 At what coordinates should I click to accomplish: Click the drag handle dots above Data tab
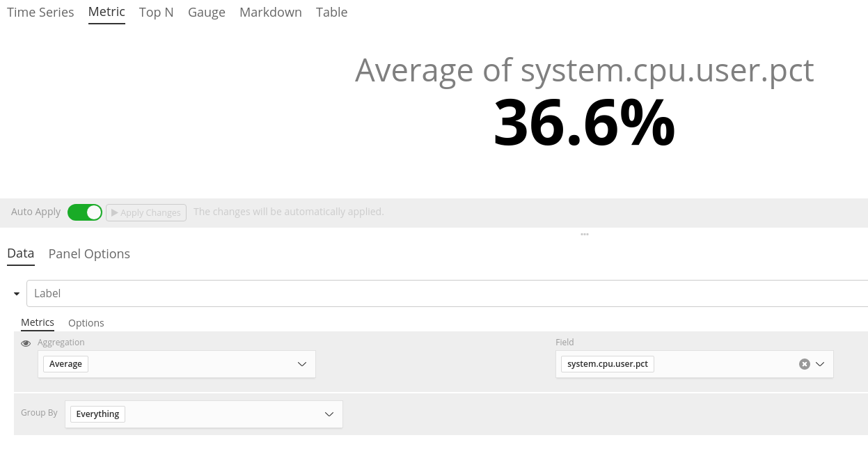pyautogui.click(x=584, y=234)
